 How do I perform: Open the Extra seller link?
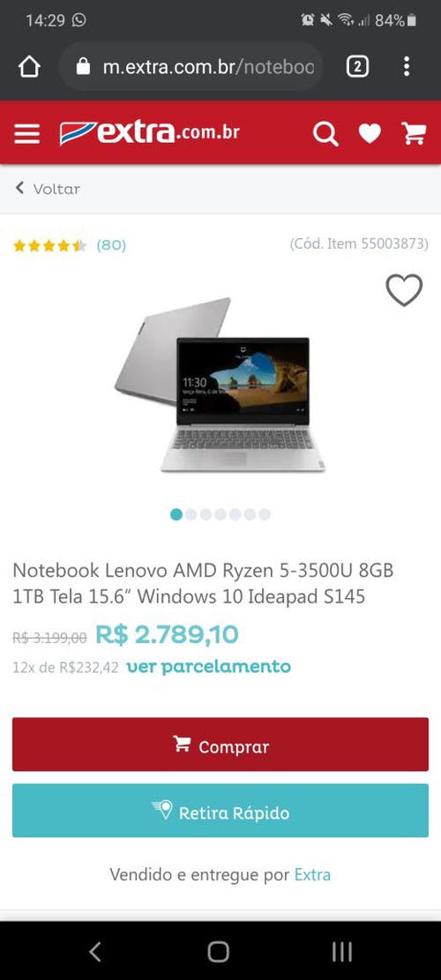(312, 874)
